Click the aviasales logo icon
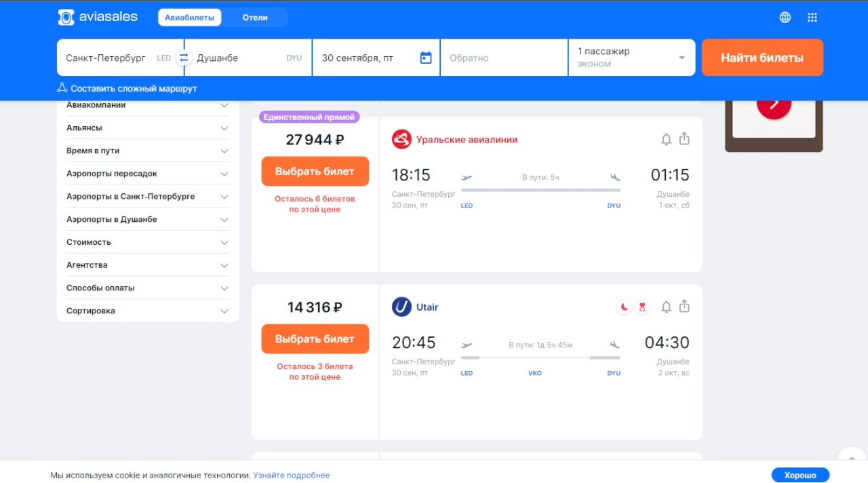868x483 pixels. coord(66,18)
